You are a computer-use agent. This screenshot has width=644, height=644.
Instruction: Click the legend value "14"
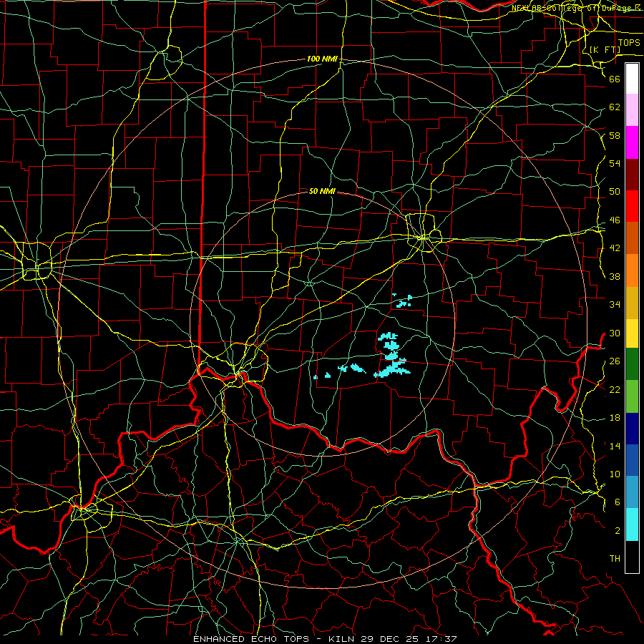615,446
